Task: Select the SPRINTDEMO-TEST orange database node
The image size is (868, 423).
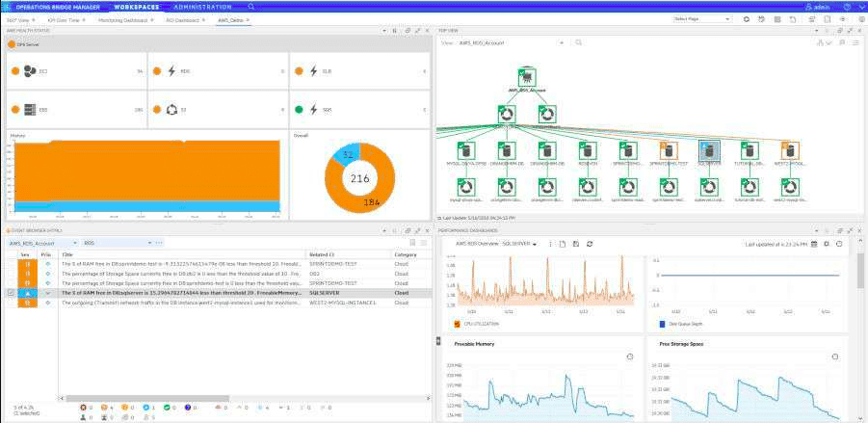Action: coord(669,150)
